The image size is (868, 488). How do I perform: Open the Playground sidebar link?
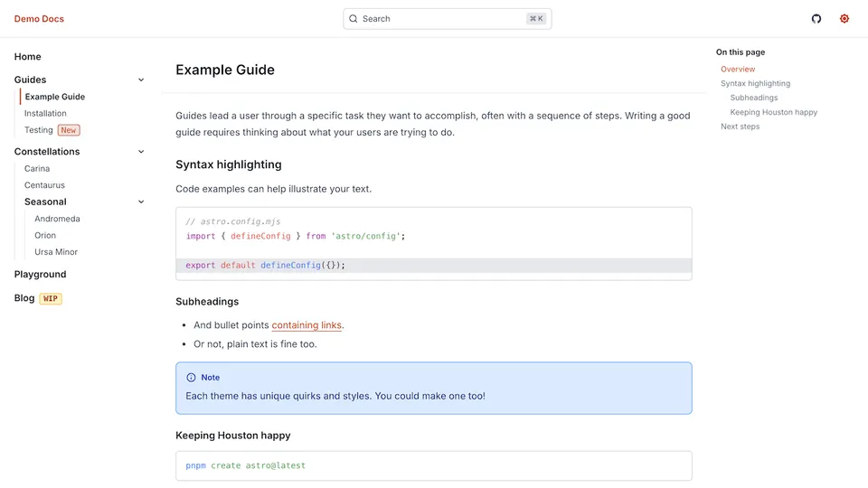40,275
